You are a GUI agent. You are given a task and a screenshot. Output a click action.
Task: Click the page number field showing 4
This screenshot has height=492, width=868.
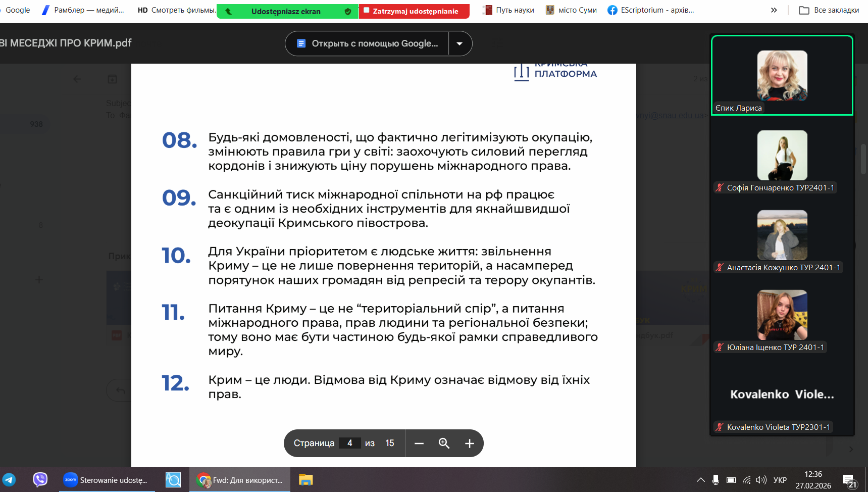click(349, 443)
